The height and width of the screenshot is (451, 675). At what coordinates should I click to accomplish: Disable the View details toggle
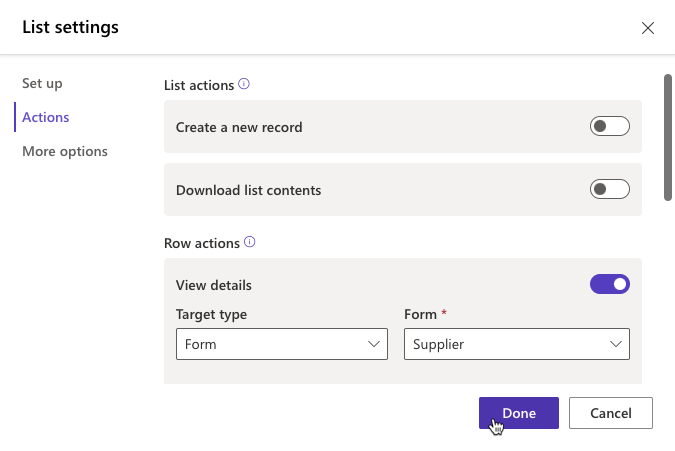click(610, 284)
